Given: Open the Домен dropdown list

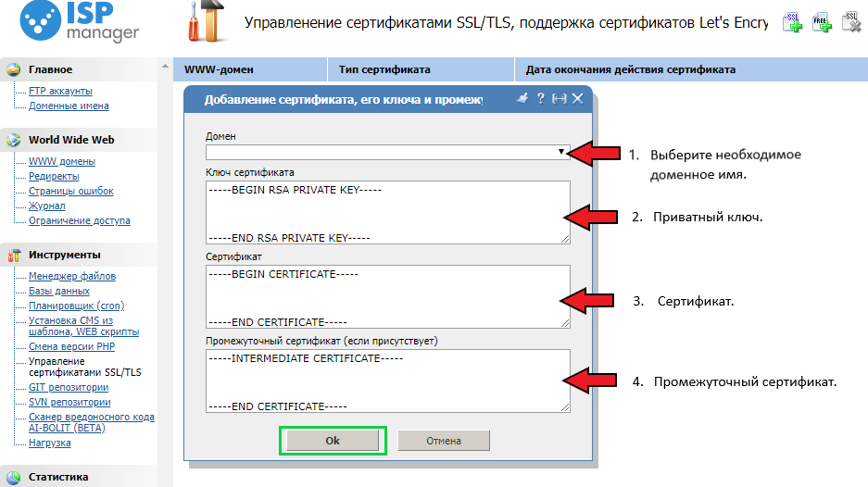Looking at the screenshot, I should [x=560, y=152].
